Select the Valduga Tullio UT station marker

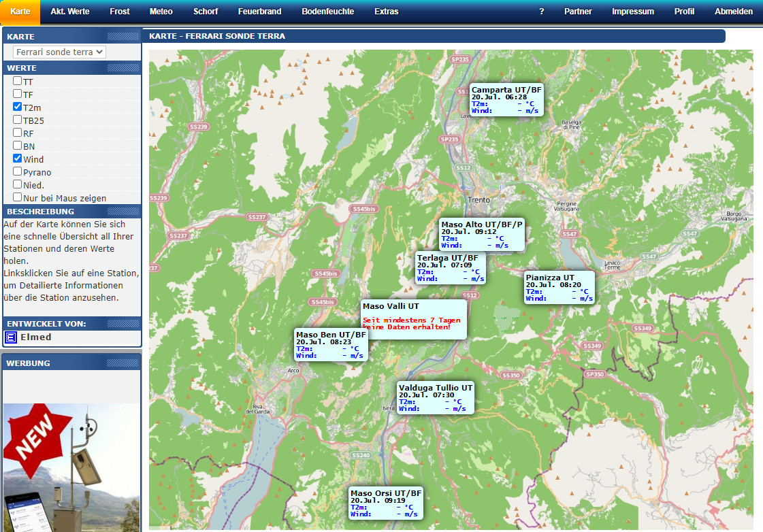click(x=436, y=397)
